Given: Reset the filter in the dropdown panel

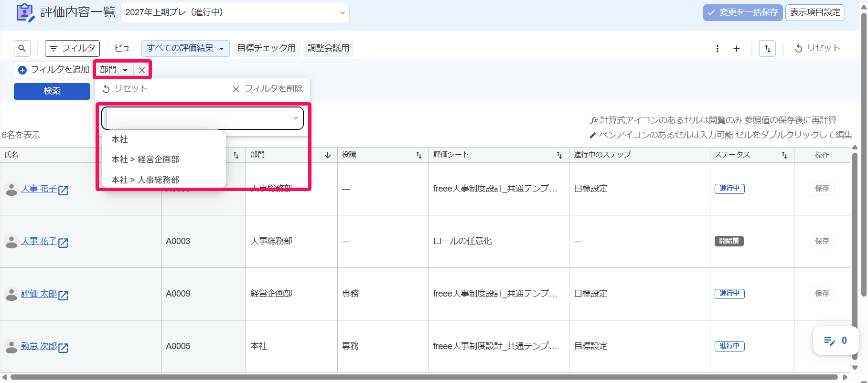Looking at the screenshot, I should tap(125, 89).
